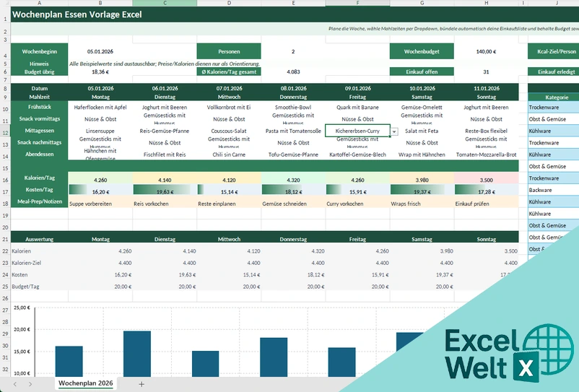Select the Wochenbudget value 140,00 €
The image size is (579, 392).
487,51
